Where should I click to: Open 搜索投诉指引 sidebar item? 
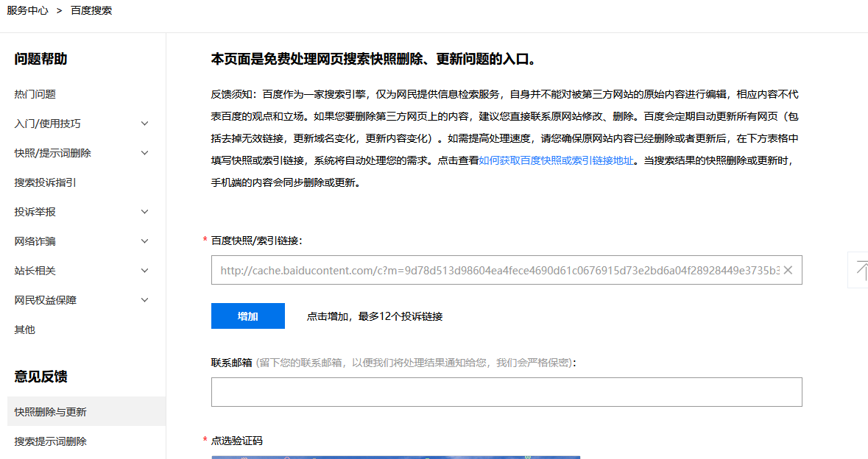[46, 182]
